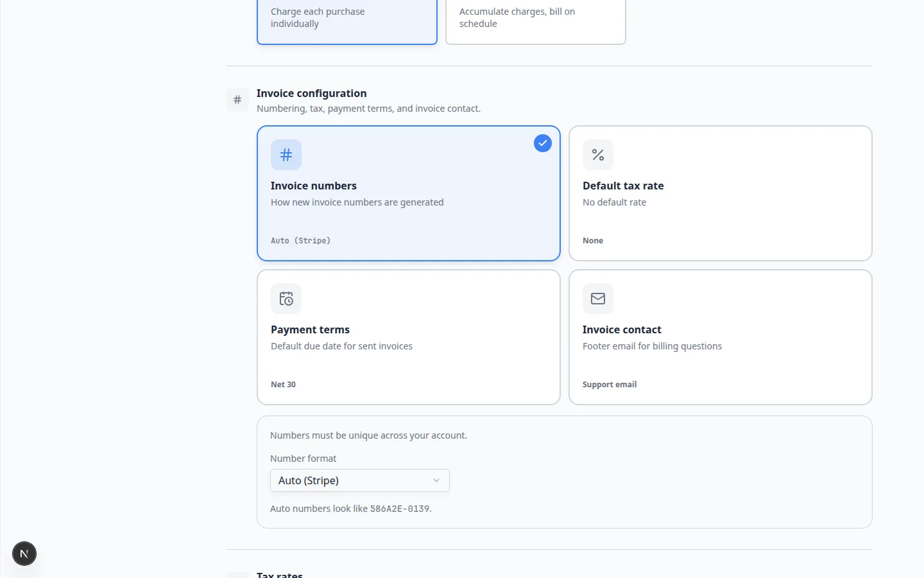The image size is (924, 578).
Task: Click the sample number 586A2E-0139
Action: pyautogui.click(x=400, y=509)
